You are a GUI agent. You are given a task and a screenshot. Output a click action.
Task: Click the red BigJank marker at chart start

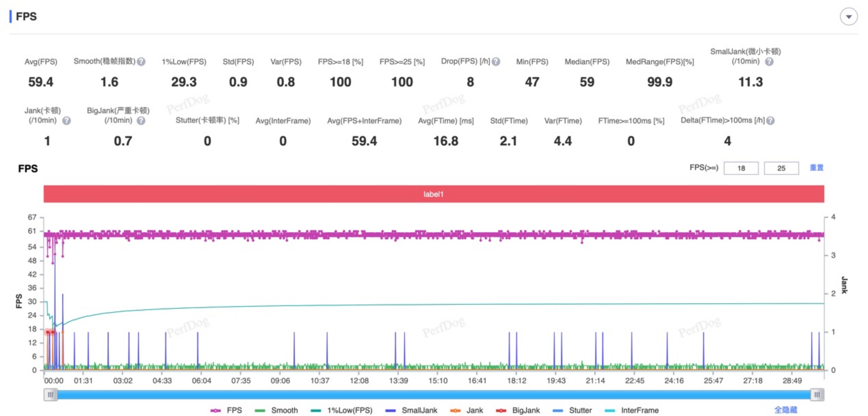tap(48, 332)
